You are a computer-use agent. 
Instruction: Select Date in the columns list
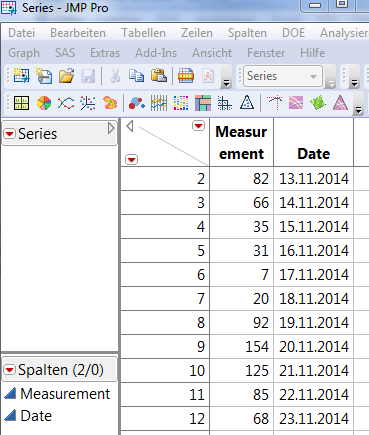(x=36, y=416)
